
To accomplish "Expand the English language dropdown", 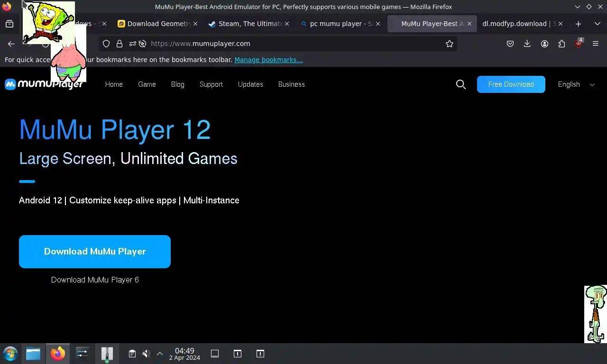I will (x=576, y=84).
